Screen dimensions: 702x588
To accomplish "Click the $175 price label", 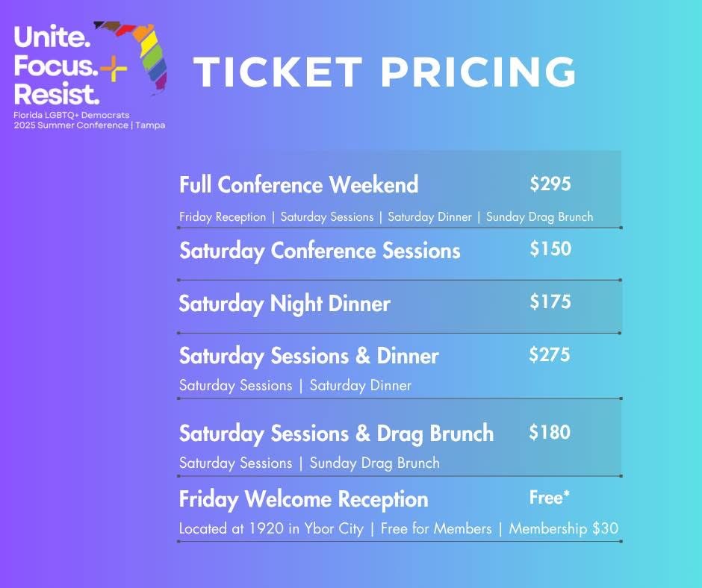I will point(550,301).
